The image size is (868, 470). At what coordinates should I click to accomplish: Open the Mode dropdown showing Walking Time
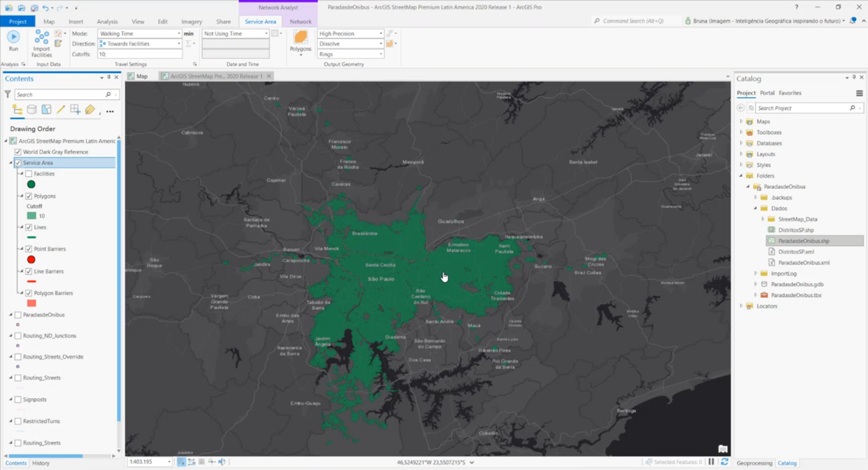[140, 33]
